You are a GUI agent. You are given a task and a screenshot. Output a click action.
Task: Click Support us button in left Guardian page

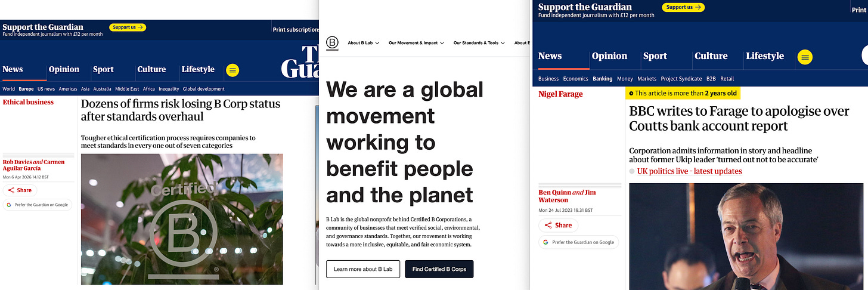point(128,27)
